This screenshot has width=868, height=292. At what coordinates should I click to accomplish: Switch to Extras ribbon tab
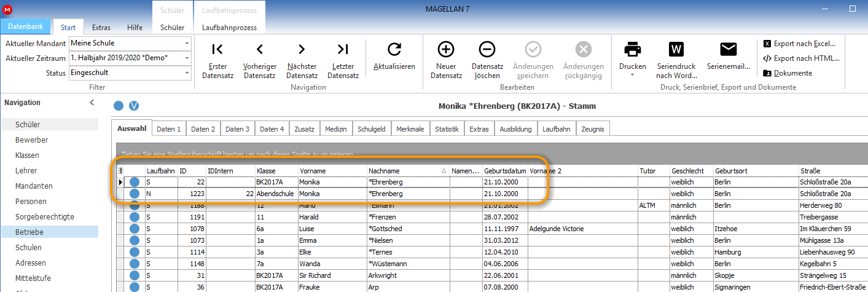click(101, 28)
